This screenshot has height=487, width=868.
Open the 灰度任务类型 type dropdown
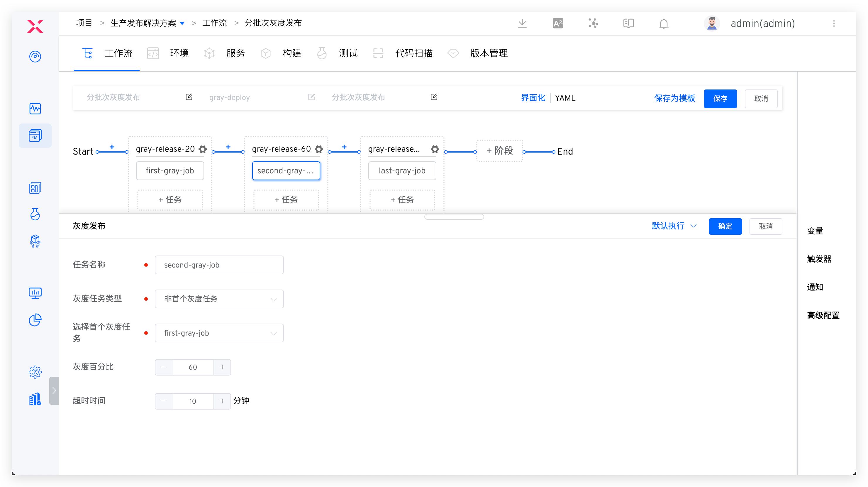point(219,299)
